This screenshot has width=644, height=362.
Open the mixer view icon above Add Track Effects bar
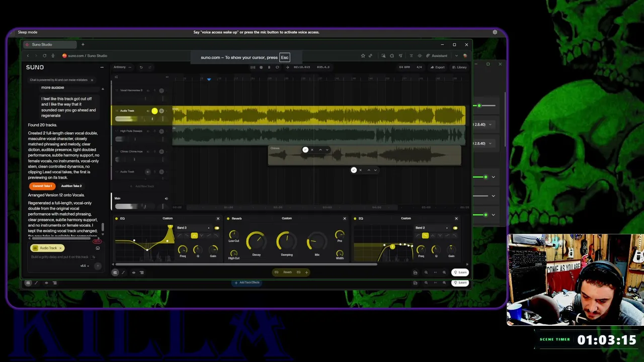[115, 273]
